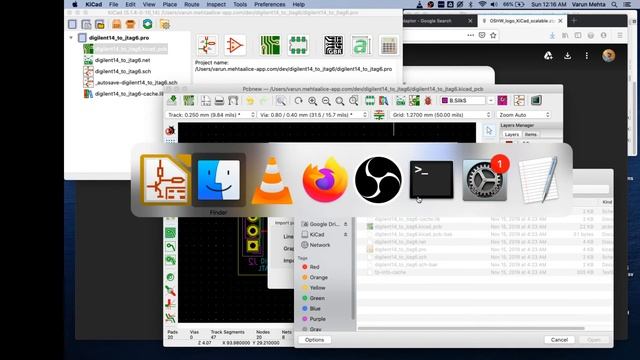Click the Wi-Fi icon in the menu bar
This screenshot has height=360, width=640.
[482, 4]
